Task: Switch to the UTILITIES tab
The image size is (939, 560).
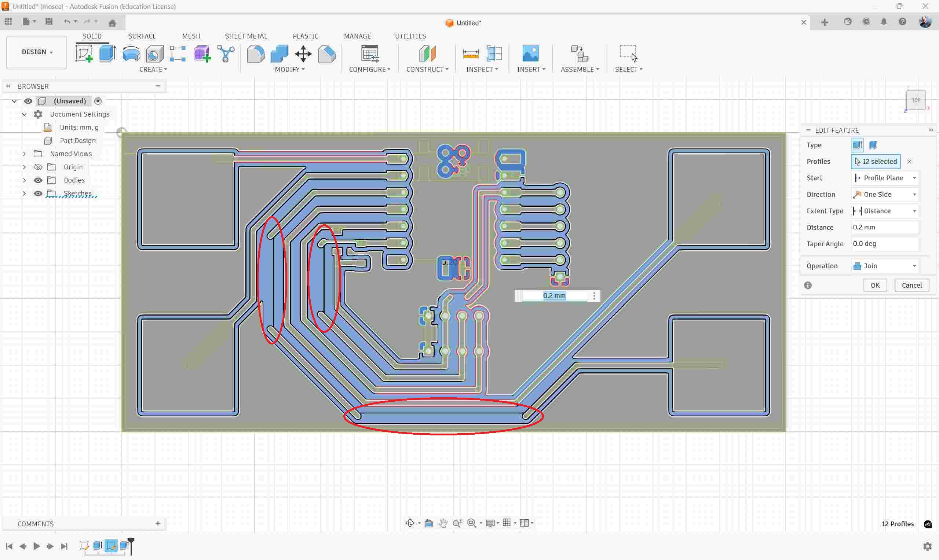Action: coord(410,36)
